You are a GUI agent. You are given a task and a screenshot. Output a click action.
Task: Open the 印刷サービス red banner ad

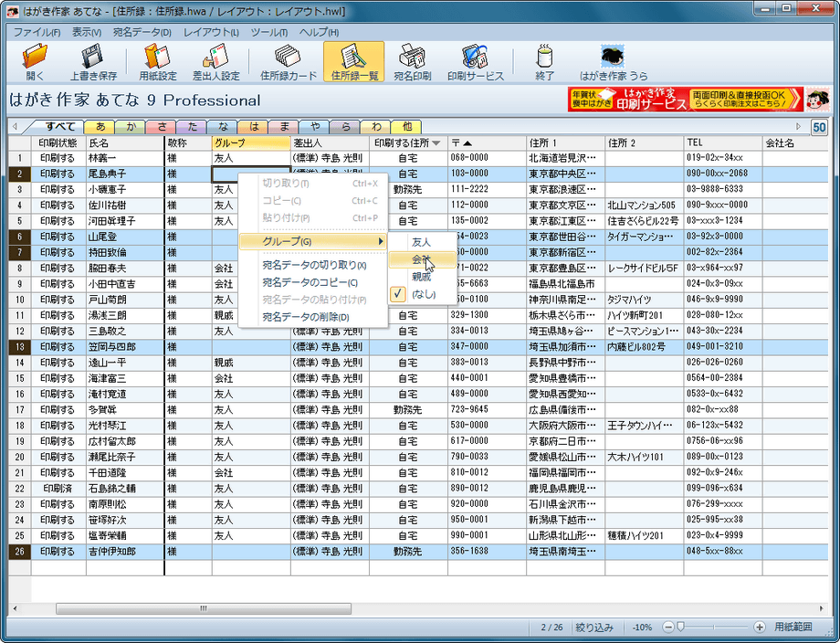coord(686,100)
